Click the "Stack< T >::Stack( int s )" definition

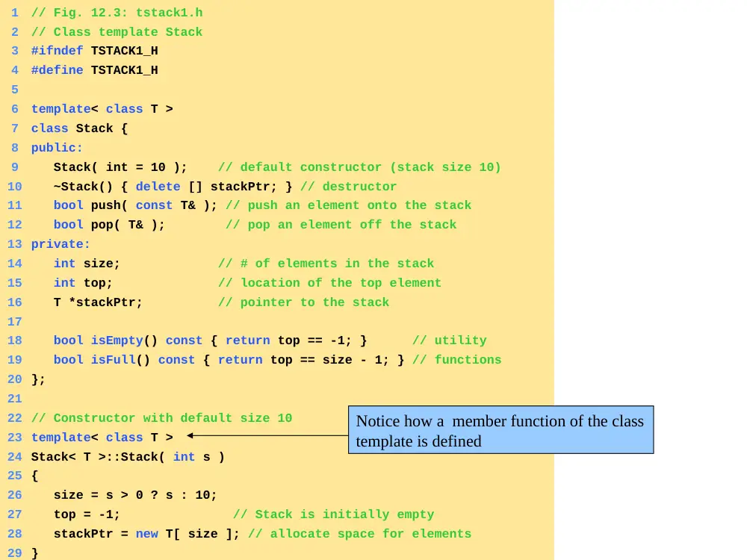click(x=128, y=457)
